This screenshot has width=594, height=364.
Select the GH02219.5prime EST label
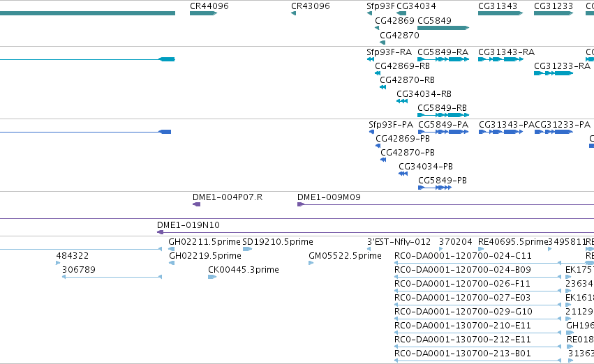tap(205, 256)
